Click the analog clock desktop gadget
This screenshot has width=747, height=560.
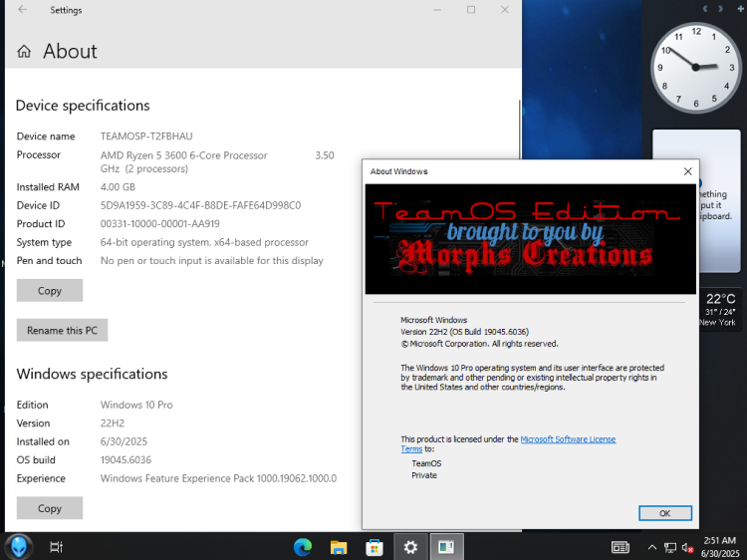tap(696, 67)
